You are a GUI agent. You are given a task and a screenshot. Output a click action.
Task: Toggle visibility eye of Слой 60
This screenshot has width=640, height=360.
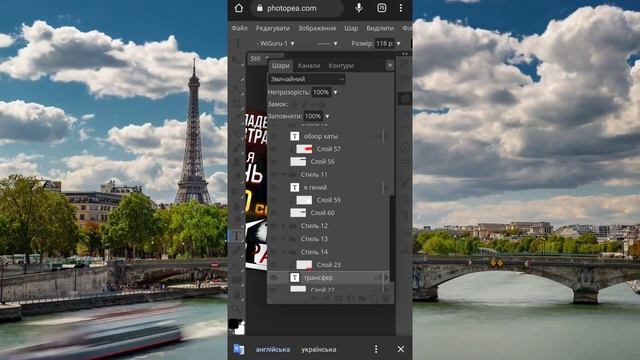coord(274,213)
